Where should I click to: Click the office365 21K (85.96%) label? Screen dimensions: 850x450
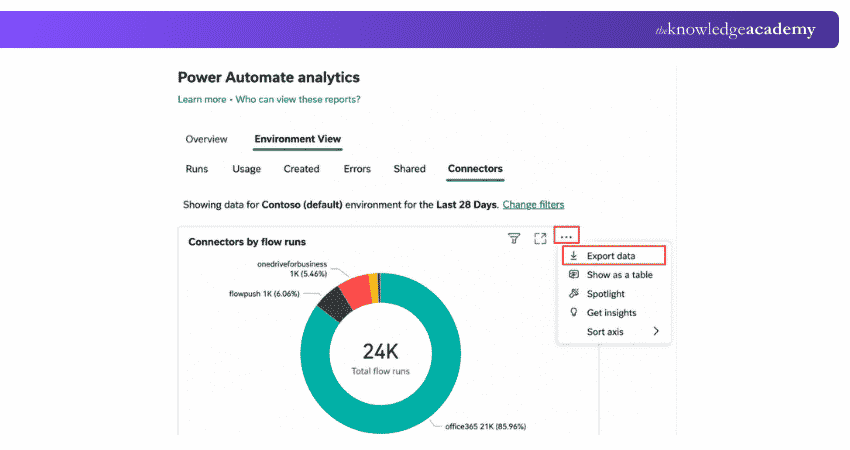click(486, 427)
